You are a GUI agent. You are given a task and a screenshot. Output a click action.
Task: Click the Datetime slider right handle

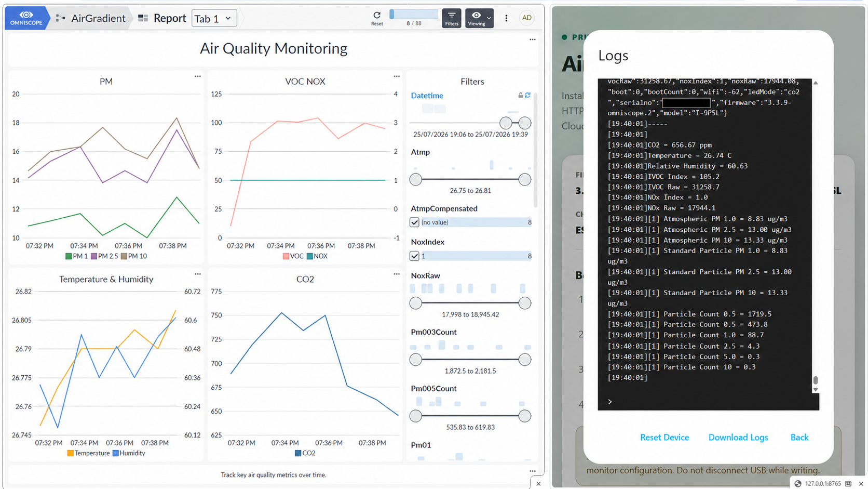[x=525, y=123]
